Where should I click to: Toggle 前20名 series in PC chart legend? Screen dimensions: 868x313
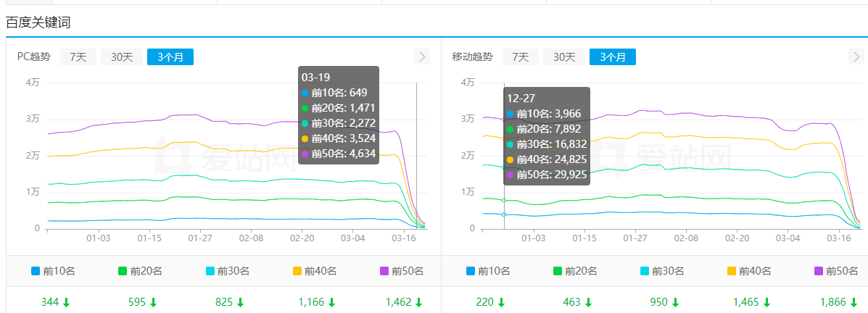point(140,271)
